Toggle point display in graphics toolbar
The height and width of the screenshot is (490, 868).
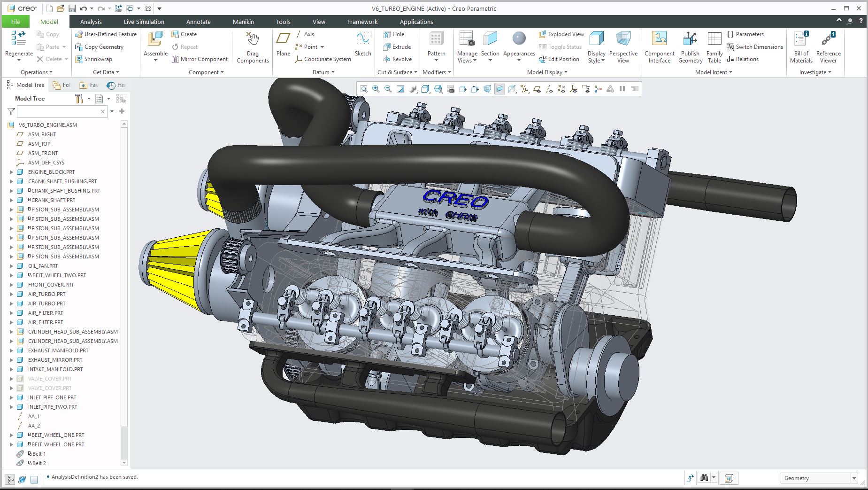[x=561, y=89]
